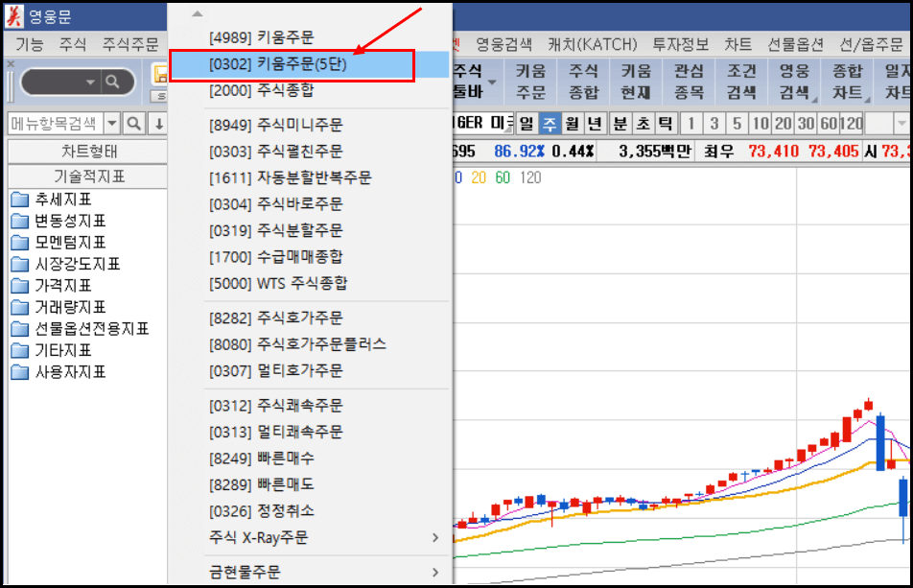Screen dimensions: 913x588
Task: Open the 영웅검색 menu
Action: [503, 44]
